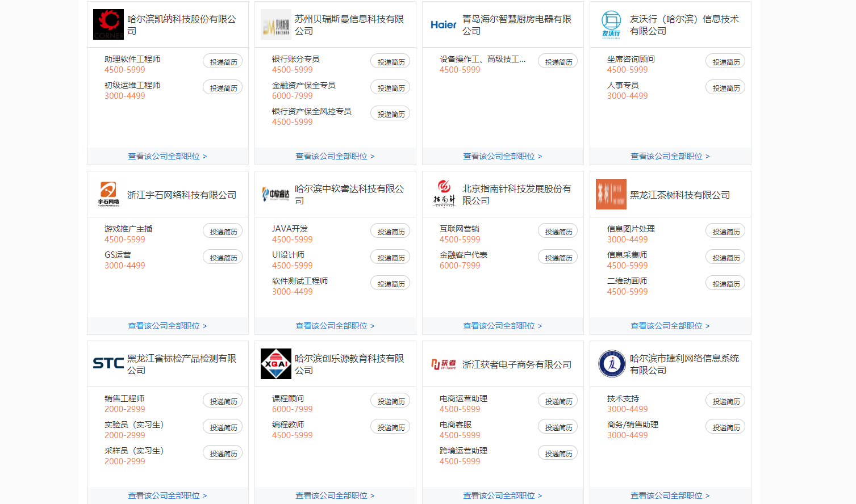Open the 游戏推广主播 job title

click(128, 229)
